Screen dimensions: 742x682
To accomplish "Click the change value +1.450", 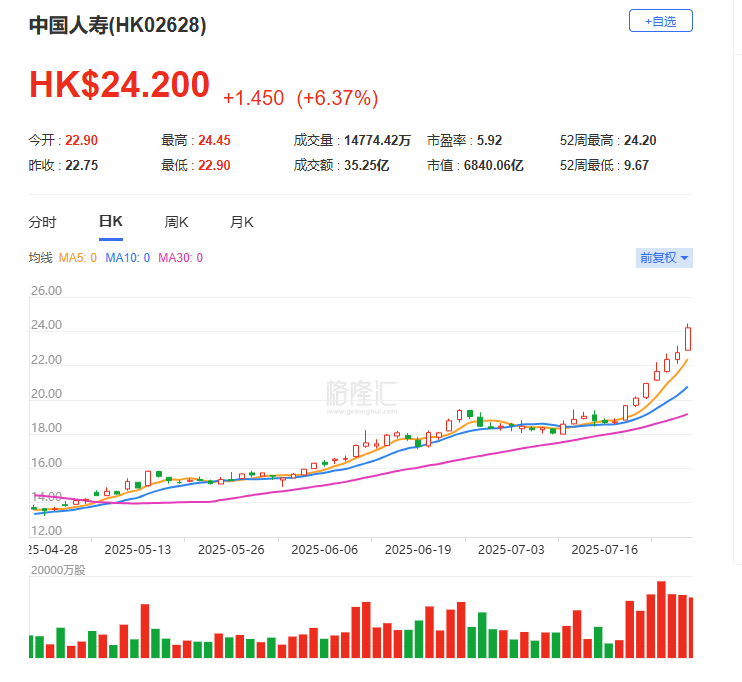I will click(x=253, y=98).
